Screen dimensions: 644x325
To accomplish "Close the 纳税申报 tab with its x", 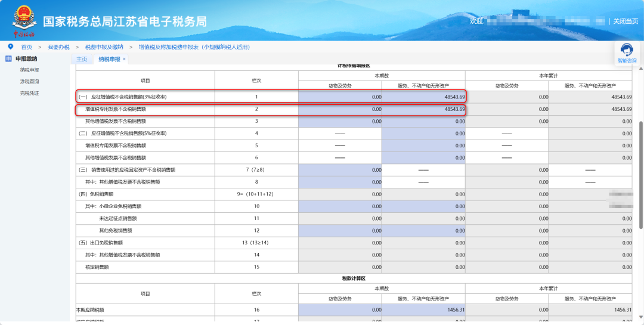I will click(x=124, y=59).
